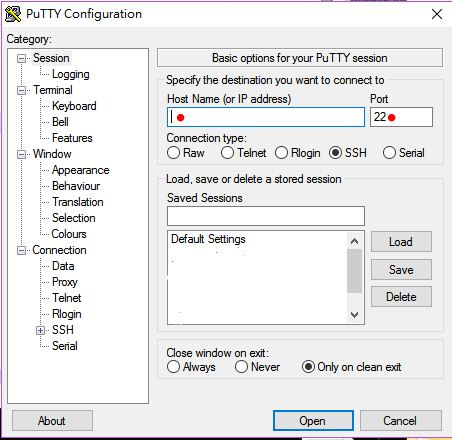
Task: Go to the Colours settings page
Action: click(x=69, y=234)
